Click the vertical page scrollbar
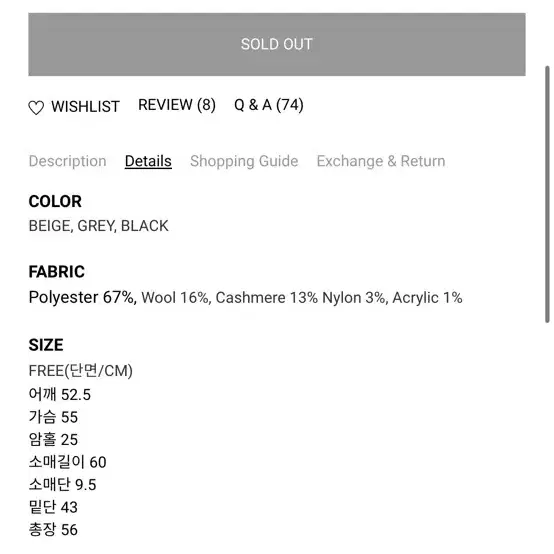554x554 pixels. click(x=547, y=194)
